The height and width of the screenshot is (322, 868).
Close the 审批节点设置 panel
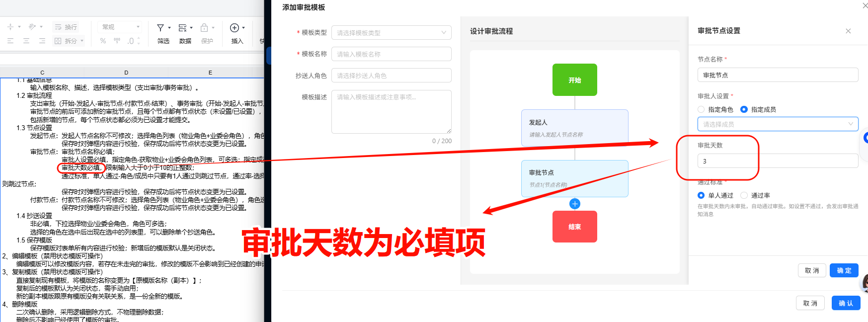tap(848, 31)
